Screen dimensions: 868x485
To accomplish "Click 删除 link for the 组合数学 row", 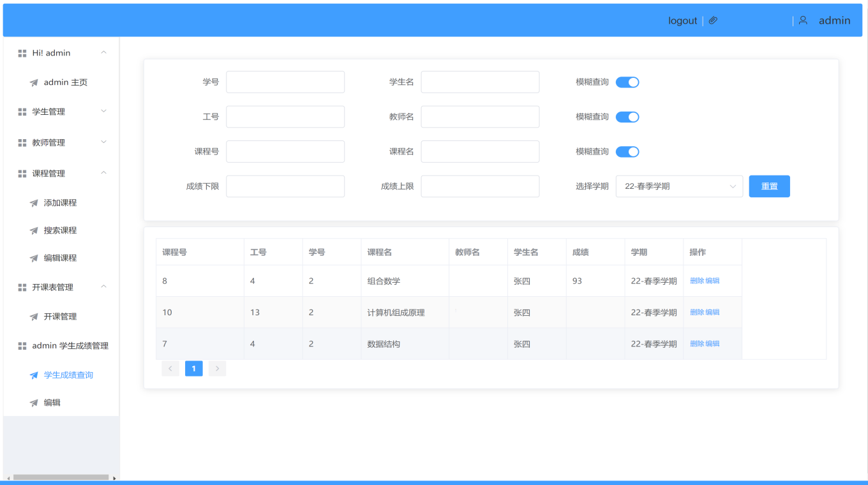I will coord(696,281).
